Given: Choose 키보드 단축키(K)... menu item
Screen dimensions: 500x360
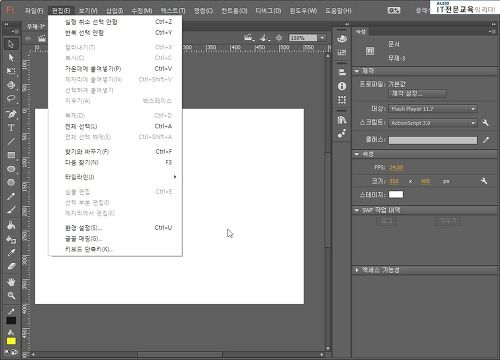Looking at the screenshot, I should (115, 249).
